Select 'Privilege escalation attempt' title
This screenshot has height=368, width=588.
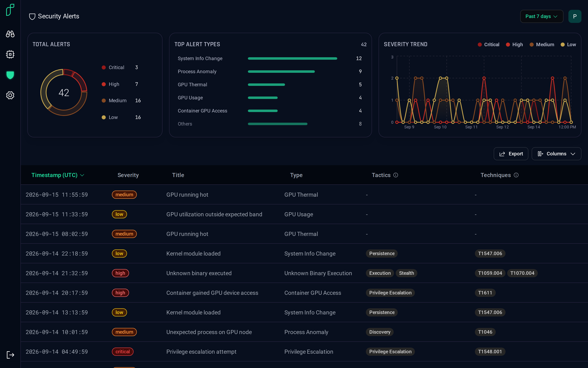coord(201,352)
